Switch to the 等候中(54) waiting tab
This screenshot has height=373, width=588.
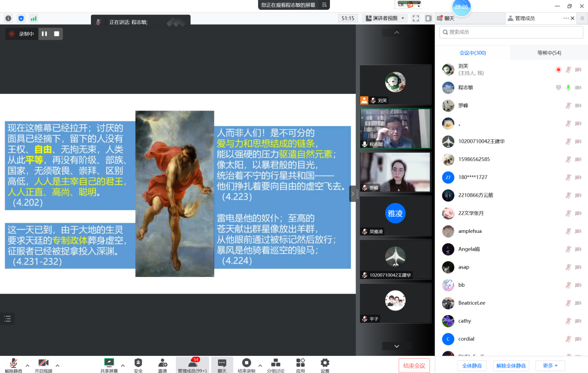(x=549, y=53)
